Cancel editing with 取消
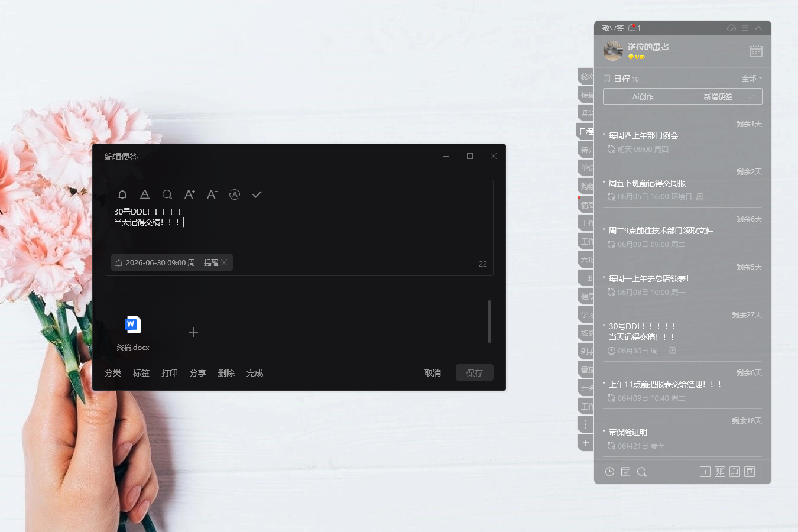The image size is (798, 532). pos(433,373)
